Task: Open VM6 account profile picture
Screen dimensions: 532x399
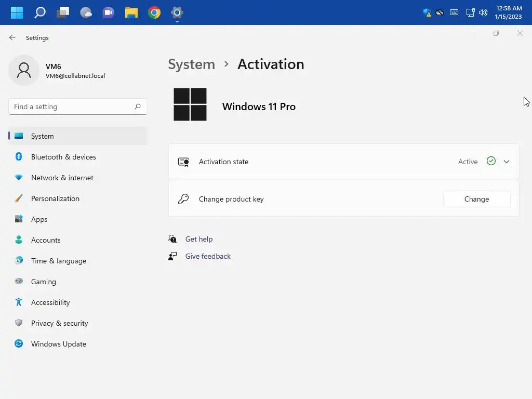Action: click(x=24, y=70)
